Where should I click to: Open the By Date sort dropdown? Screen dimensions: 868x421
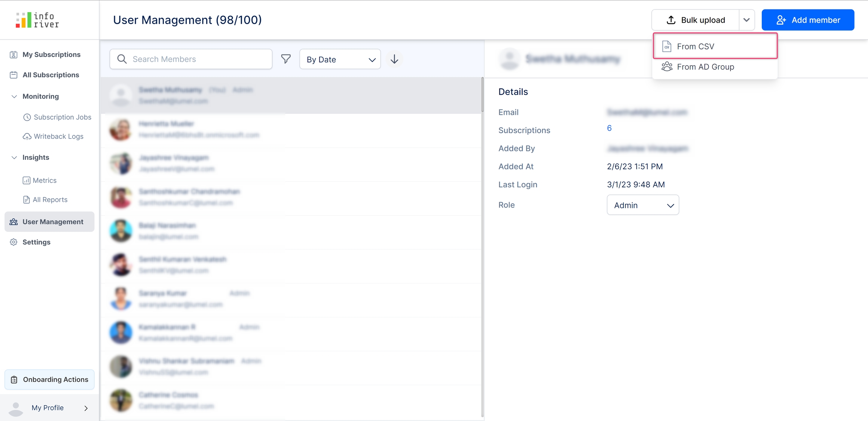click(340, 59)
